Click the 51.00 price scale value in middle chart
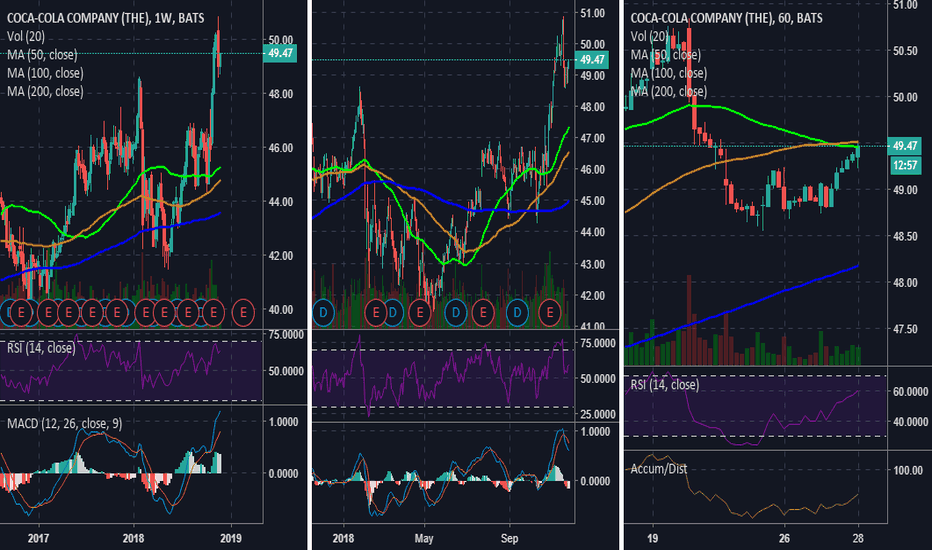 click(x=592, y=13)
